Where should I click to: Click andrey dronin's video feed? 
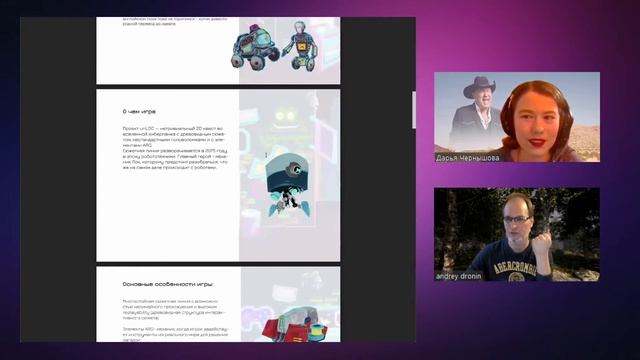pos(517,234)
